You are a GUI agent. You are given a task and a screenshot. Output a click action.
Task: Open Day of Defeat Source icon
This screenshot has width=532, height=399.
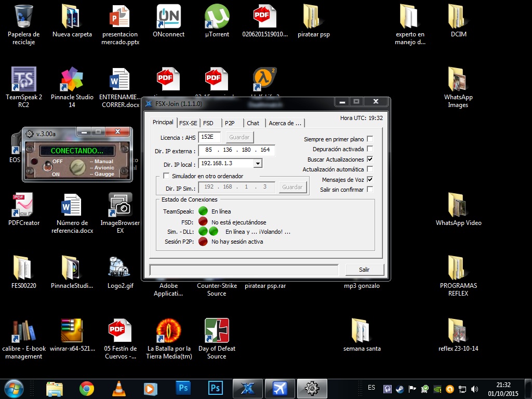click(217, 331)
